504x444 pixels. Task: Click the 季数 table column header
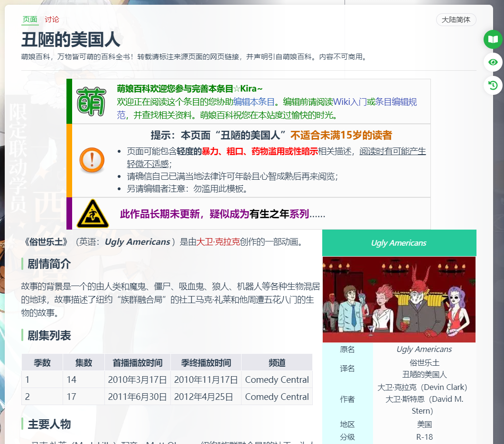tap(42, 363)
